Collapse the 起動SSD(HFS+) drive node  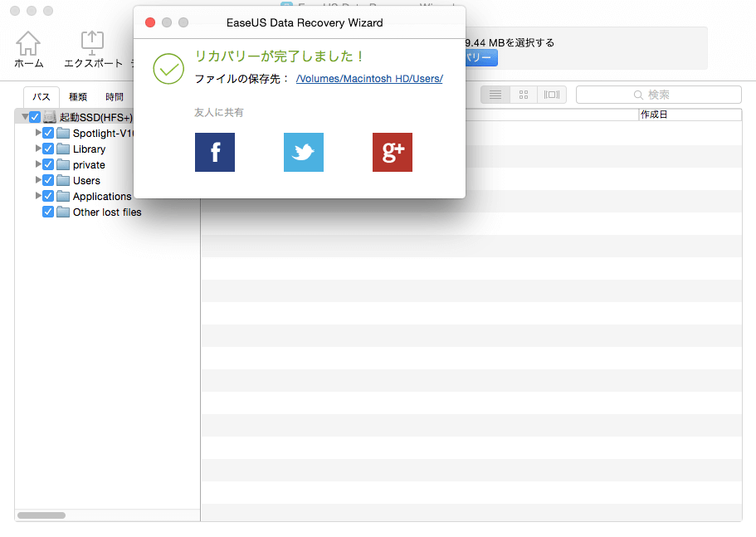25,117
